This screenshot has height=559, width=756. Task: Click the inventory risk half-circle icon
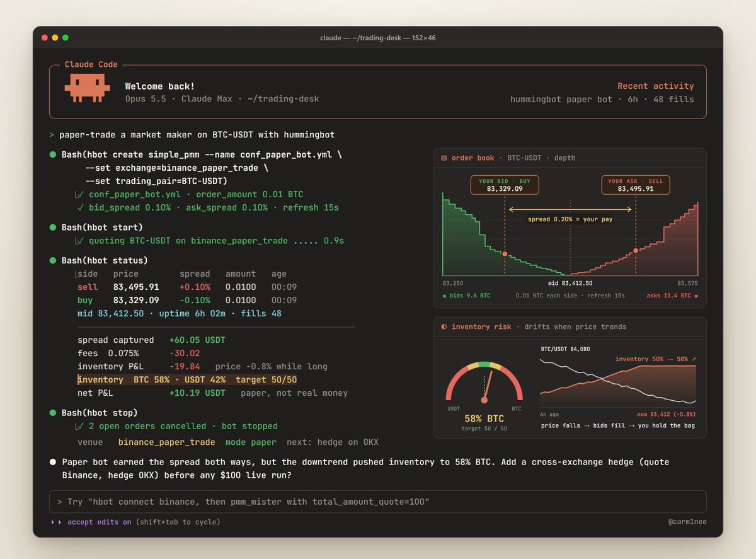pos(444,327)
